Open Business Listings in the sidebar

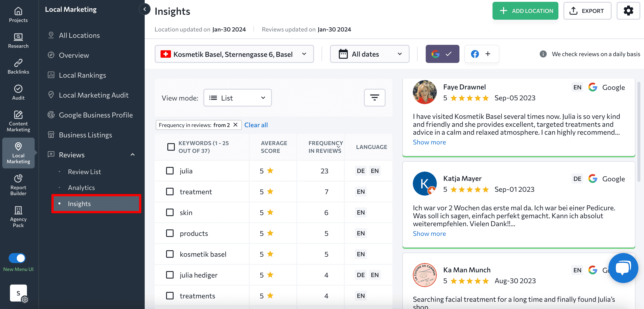tap(85, 135)
